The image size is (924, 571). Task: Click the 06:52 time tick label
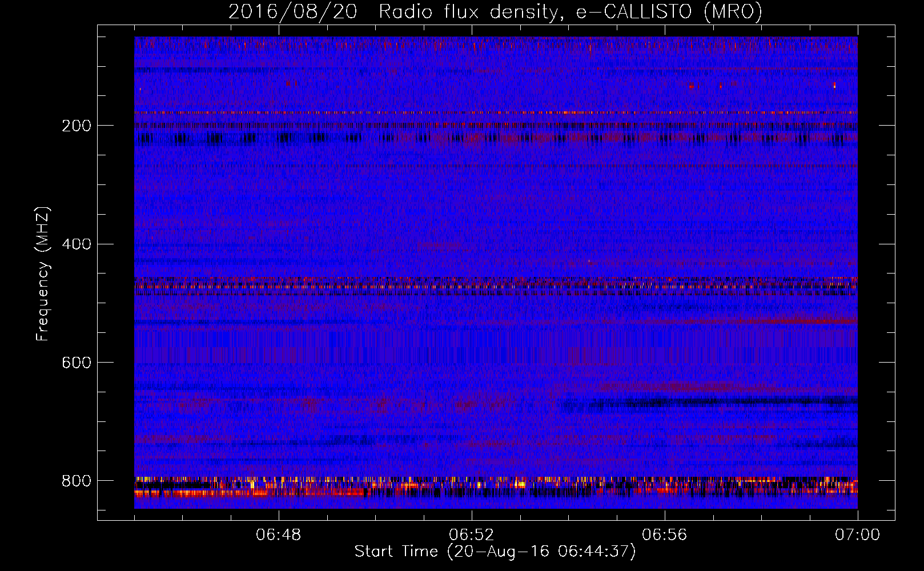pos(472,535)
